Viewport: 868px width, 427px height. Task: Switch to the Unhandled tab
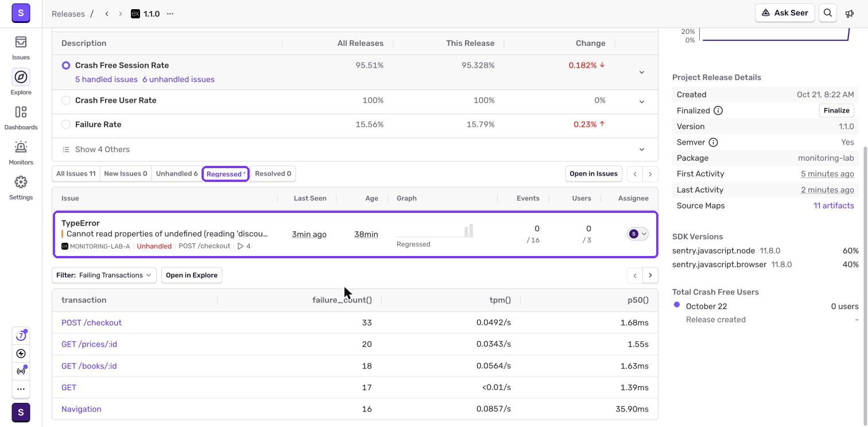coord(177,174)
